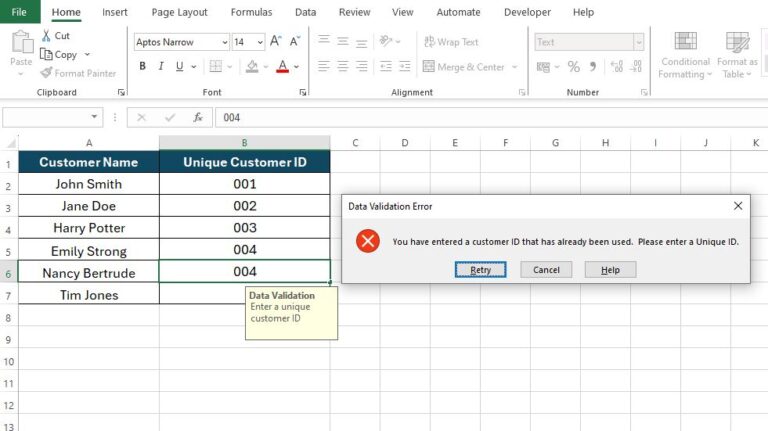Click the Underline icon
The width and height of the screenshot is (768, 431).
pos(180,67)
